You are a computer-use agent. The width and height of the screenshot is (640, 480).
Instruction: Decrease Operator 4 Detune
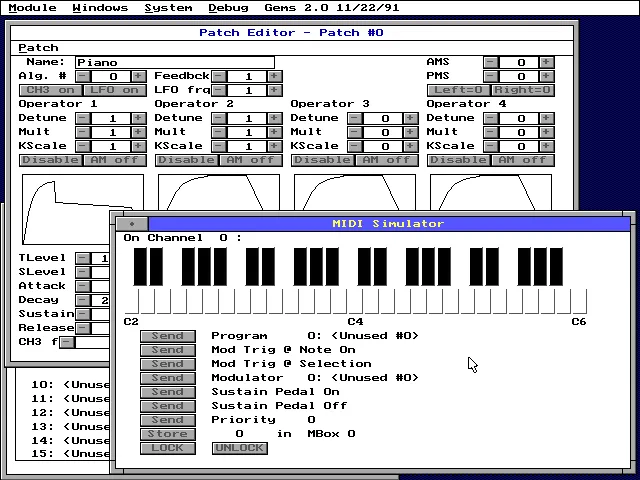tap(491, 118)
